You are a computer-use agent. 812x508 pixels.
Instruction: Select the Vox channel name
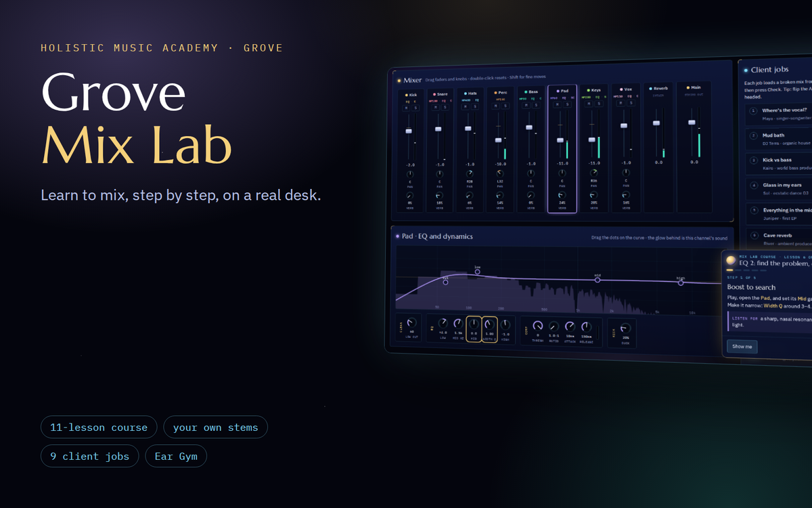point(629,89)
